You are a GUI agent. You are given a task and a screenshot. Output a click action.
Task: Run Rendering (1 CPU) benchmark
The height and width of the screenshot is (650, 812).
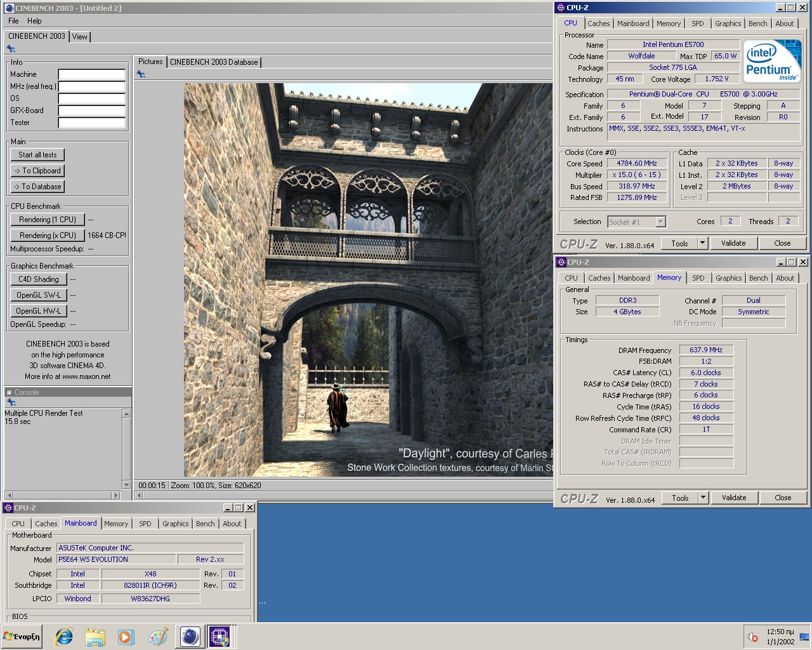pyautogui.click(x=48, y=220)
